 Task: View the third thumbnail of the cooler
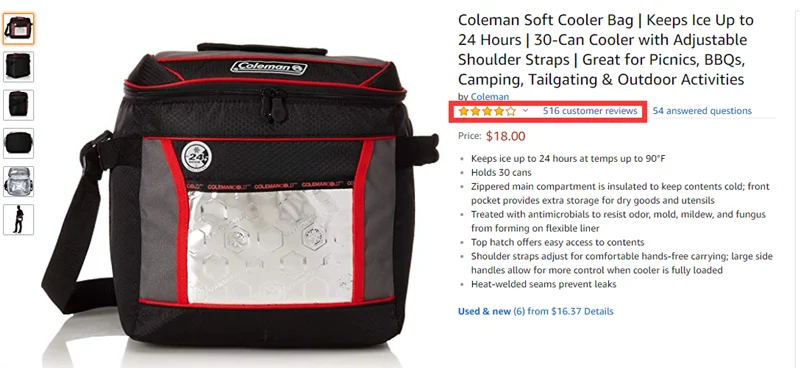[x=19, y=105]
